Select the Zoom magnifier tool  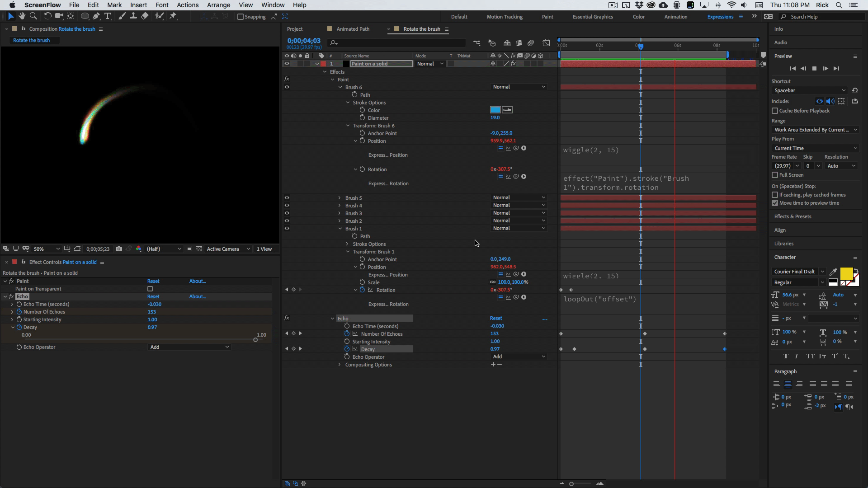click(33, 16)
